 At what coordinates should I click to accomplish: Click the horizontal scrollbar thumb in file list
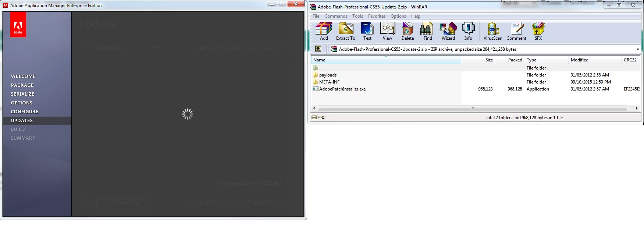coord(472,108)
